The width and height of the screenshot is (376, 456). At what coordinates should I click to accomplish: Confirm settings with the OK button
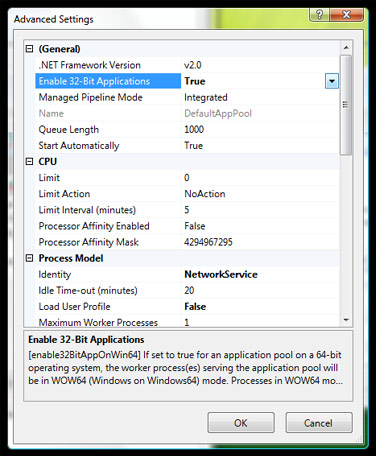pyautogui.click(x=241, y=423)
